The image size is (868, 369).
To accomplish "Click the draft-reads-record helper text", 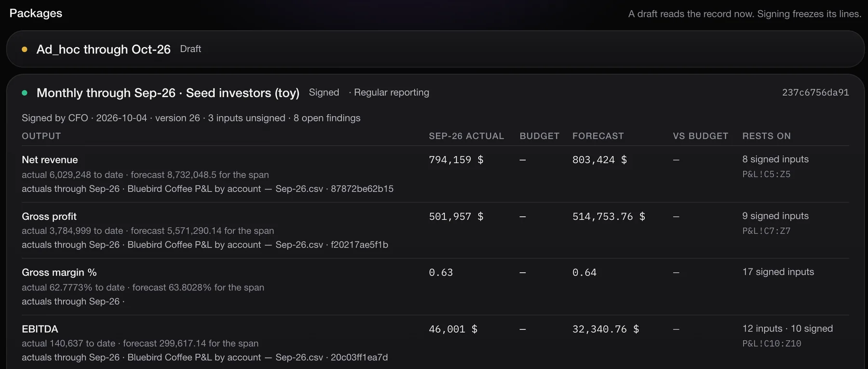I will (x=745, y=14).
